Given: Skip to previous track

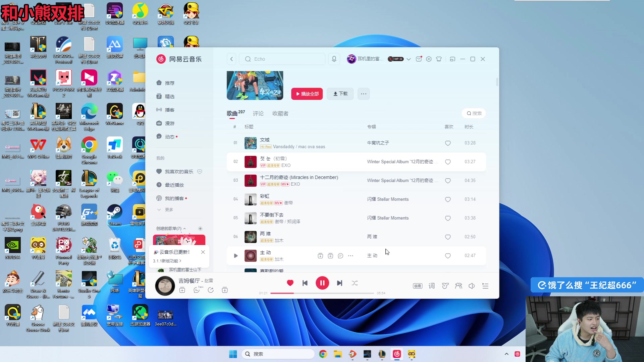Looking at the screenshot, I should click(x=305, y=283).
